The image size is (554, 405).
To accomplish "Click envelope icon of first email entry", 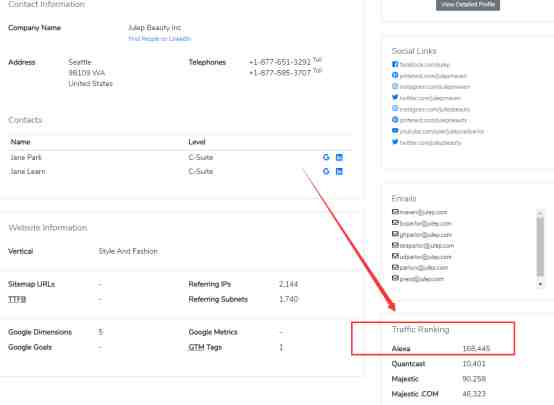I will (x=395, y=212).
